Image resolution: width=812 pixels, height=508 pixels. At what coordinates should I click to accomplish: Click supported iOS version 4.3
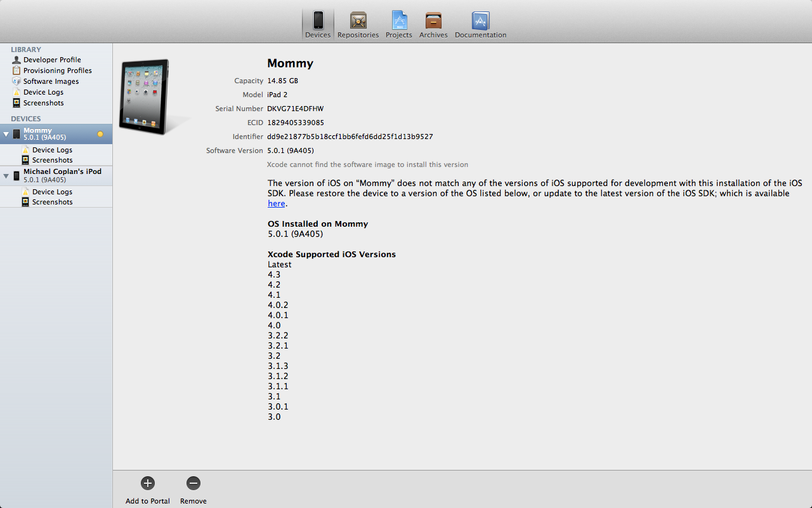pyautogui.click(x=274, y=275)
